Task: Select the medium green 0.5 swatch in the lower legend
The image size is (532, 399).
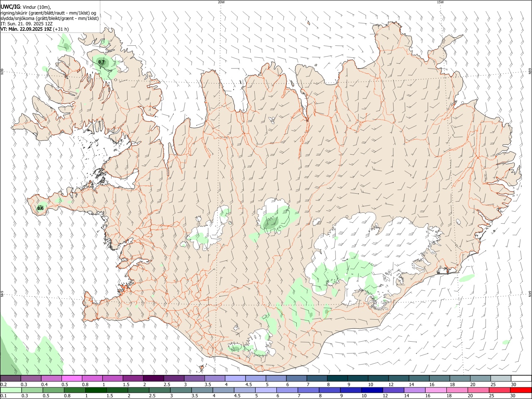Action: tap(53, 390)
